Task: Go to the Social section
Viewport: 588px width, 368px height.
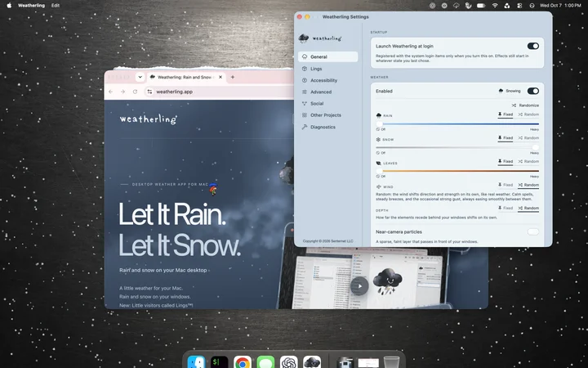Action: 327,104
